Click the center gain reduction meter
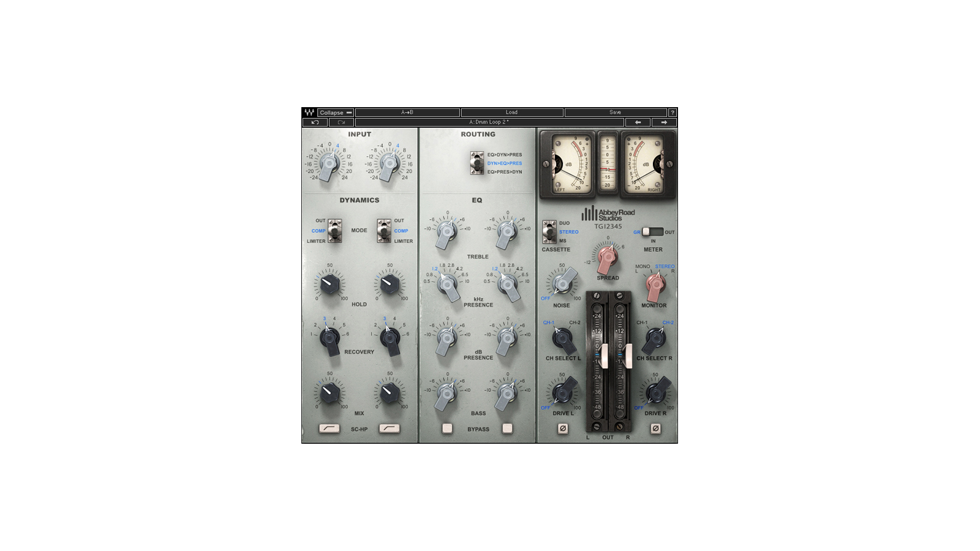 (608, 163)
